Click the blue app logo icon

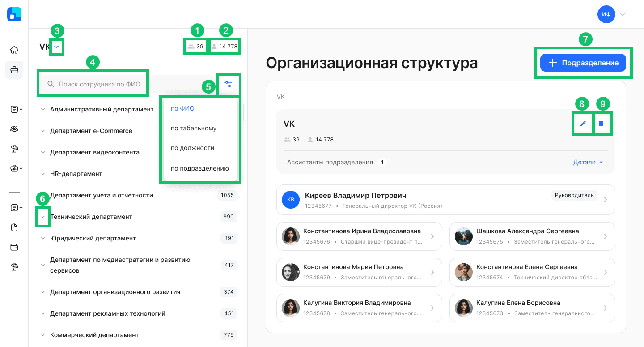(14, 14)
